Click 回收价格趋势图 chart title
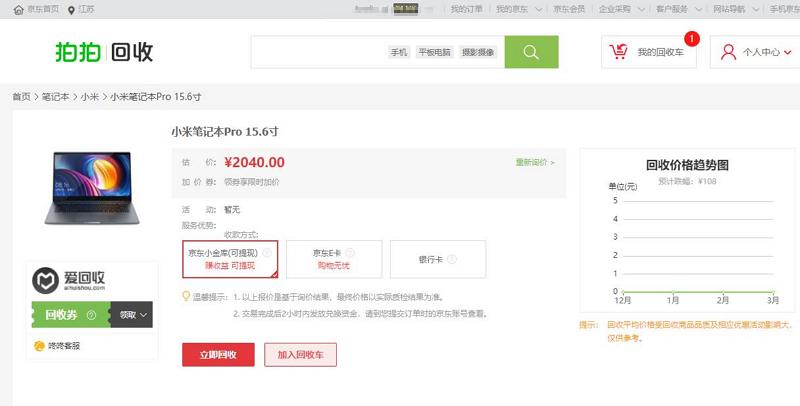 point(687,165)
